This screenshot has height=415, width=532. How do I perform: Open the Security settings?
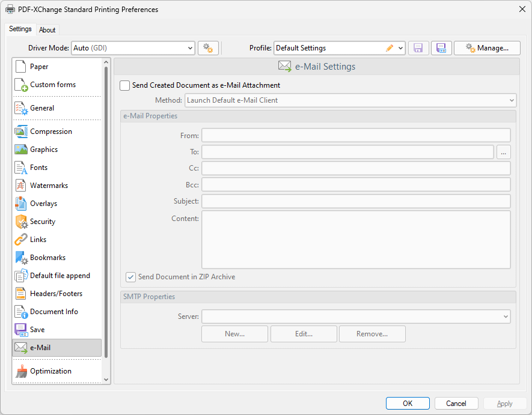tap(57, 221)
